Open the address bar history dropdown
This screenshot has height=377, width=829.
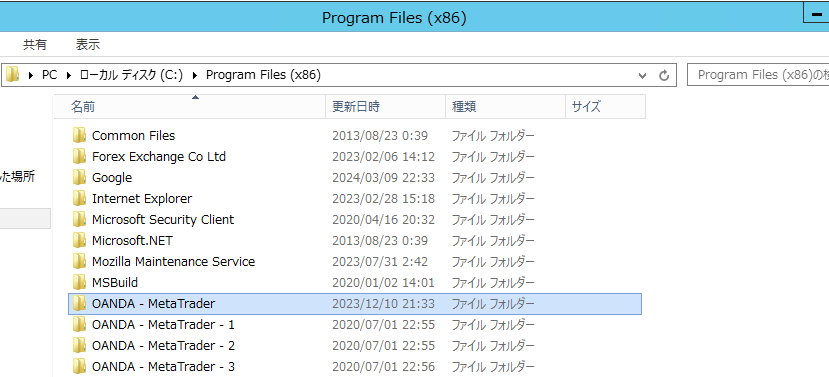point(642,76)
